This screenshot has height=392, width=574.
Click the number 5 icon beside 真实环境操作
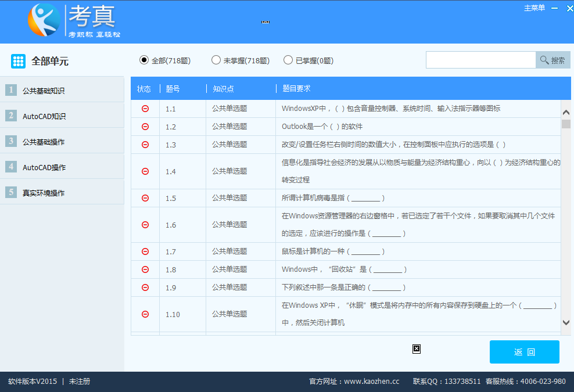[11, 192]
